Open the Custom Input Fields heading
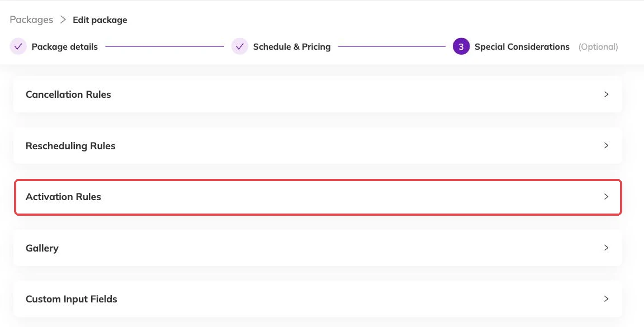 click(x=71, y=299)
